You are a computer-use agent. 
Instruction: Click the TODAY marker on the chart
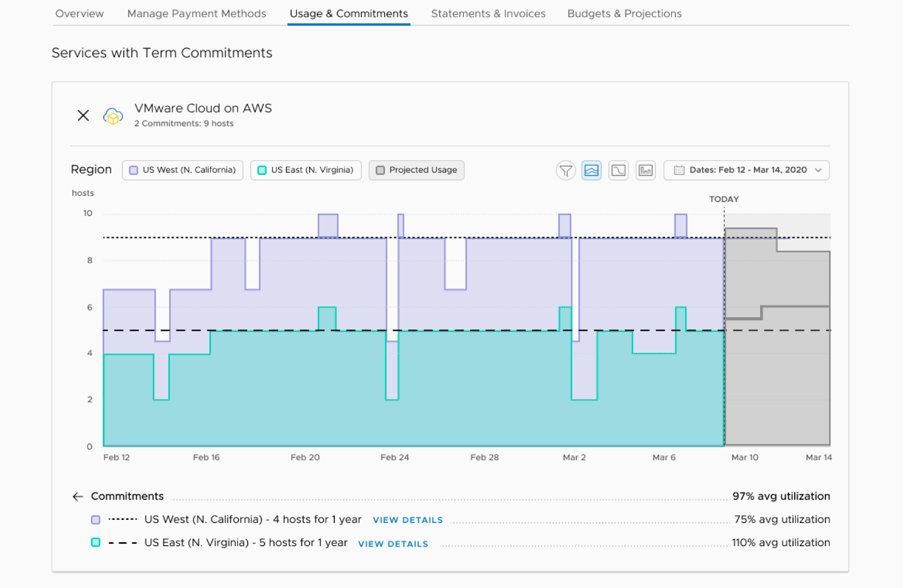tap(724, 199)
